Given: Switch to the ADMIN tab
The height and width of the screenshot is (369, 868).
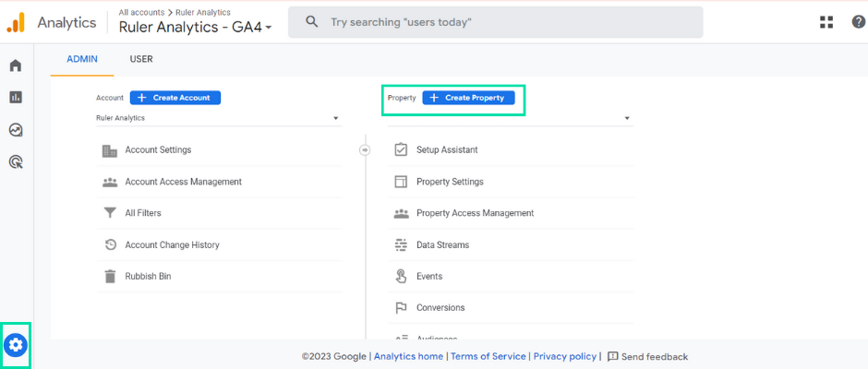Looking at the screenshot, I should (x=82, y=59).
